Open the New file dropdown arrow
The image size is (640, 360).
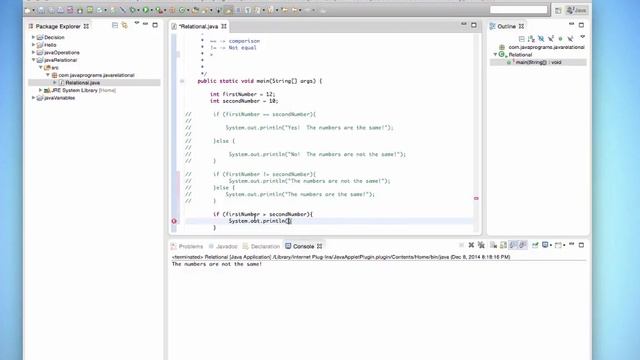point(33,10)
